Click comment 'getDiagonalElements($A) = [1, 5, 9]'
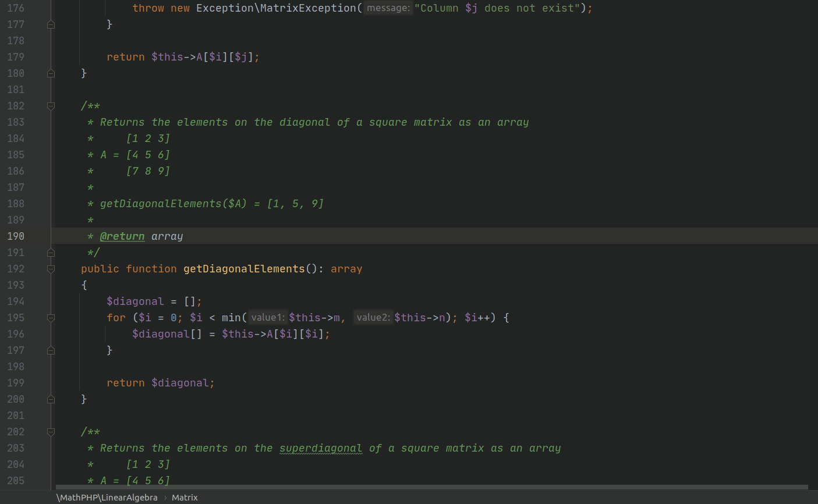This screenshot has width=818, height=504. pos(212,204)
